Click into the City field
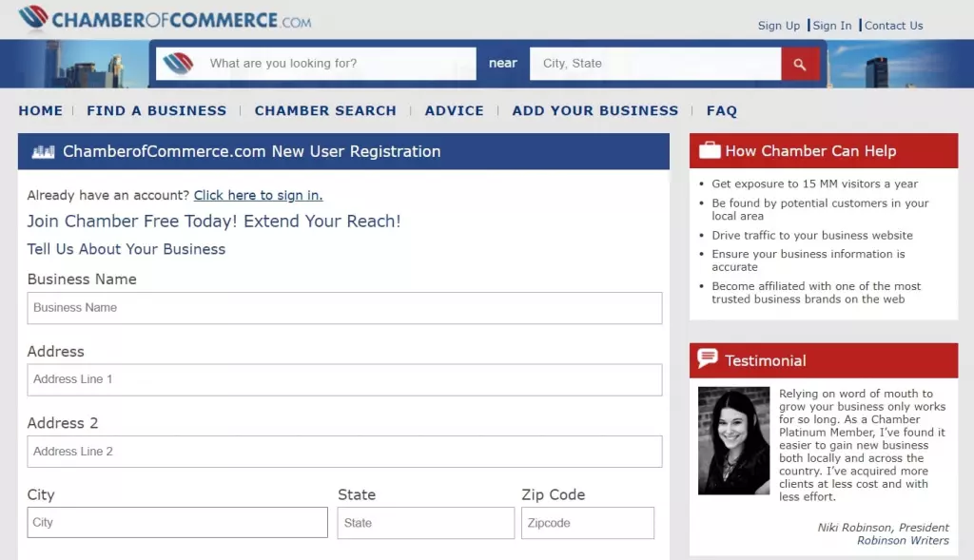This screenshot has height=560, width=974. pos(178,523)
